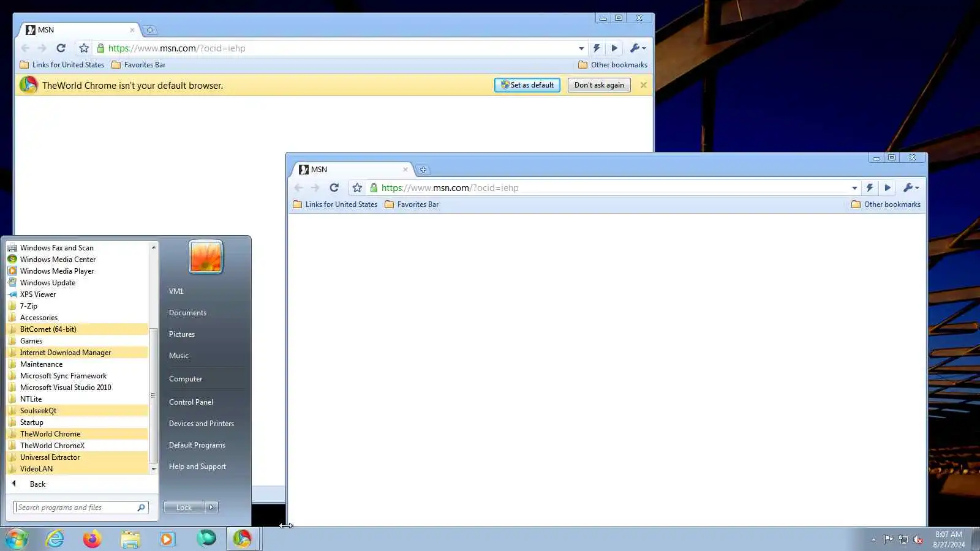980x551 pixels.
Task: Open Links for United States folder, front window
Action: [335, 204]
